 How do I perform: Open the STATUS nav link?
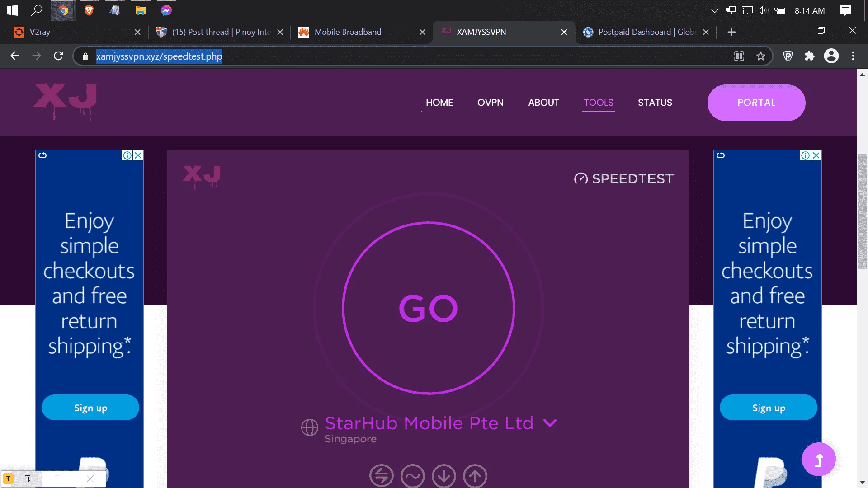655,103
